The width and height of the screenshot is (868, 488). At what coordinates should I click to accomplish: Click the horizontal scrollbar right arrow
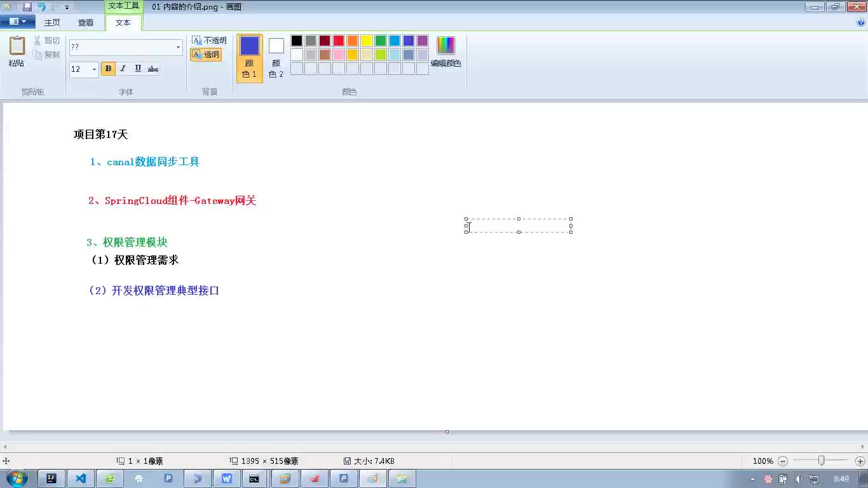tap(862, 447)
